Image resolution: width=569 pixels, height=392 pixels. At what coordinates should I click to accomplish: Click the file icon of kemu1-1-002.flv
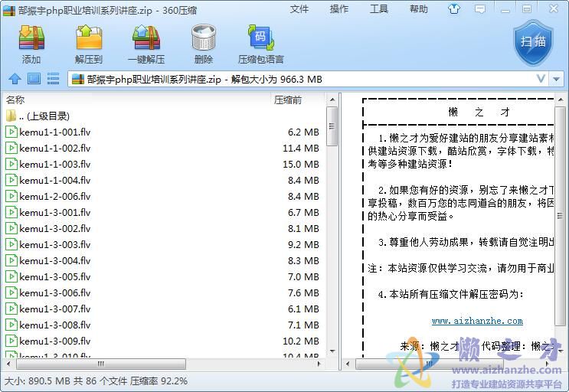tap(11, 148)
